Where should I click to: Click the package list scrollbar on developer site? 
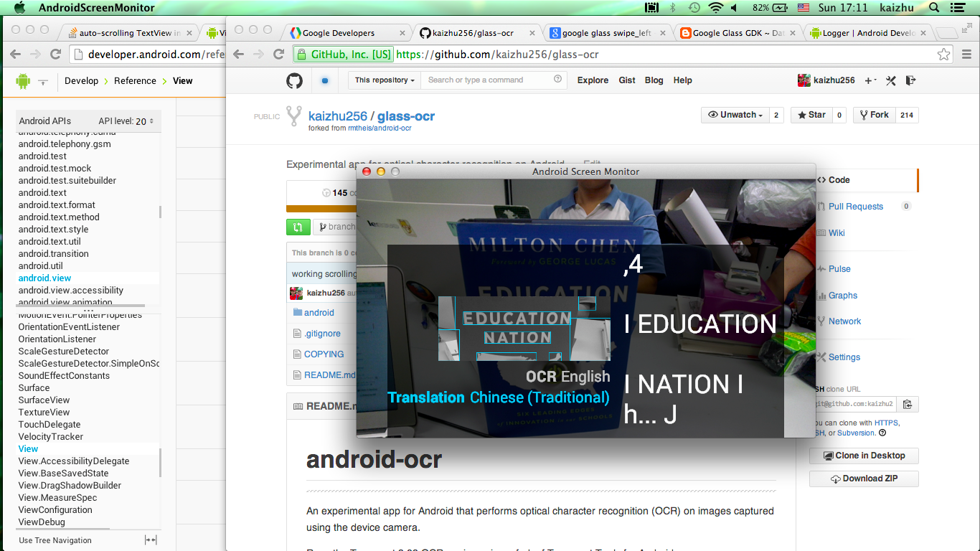point(160,212)
